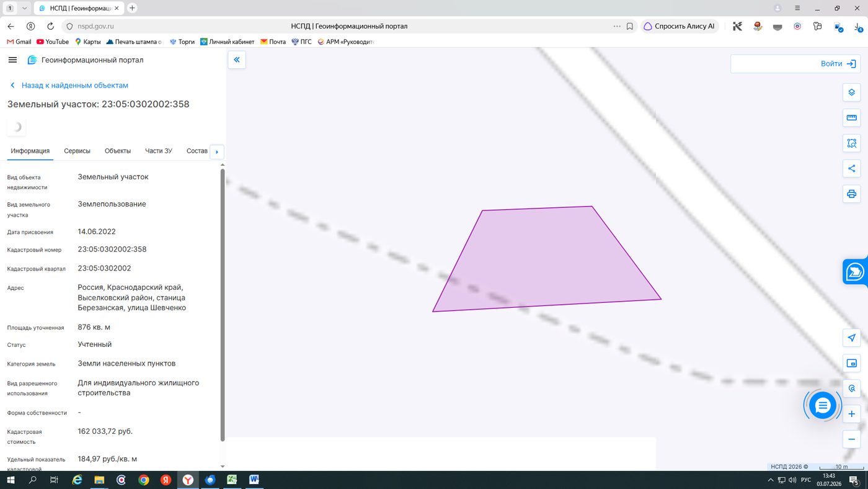Open browser downloads
Image resolution: width=868 pixels, height=489 pixels.
coord(857,27)
